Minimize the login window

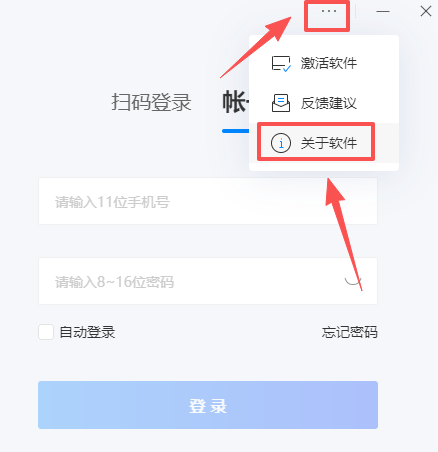(x=383, y=11)
